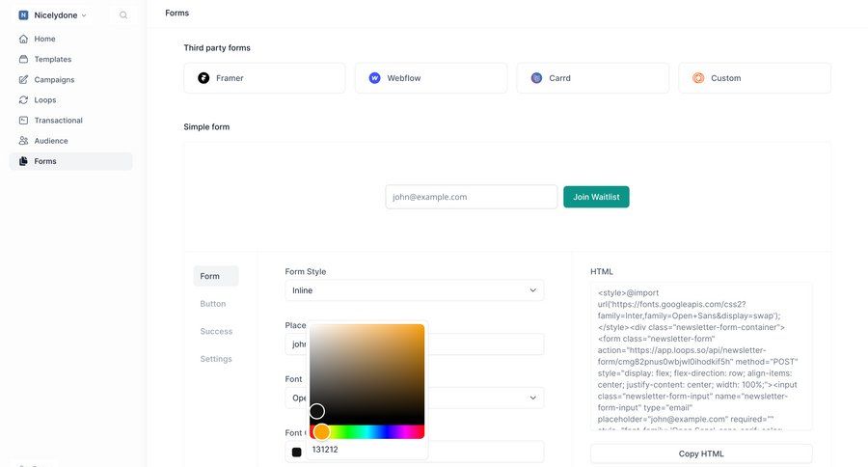868x467 pixels.
Task: Click the Templates sidebar icon
Action: [23, 59]
